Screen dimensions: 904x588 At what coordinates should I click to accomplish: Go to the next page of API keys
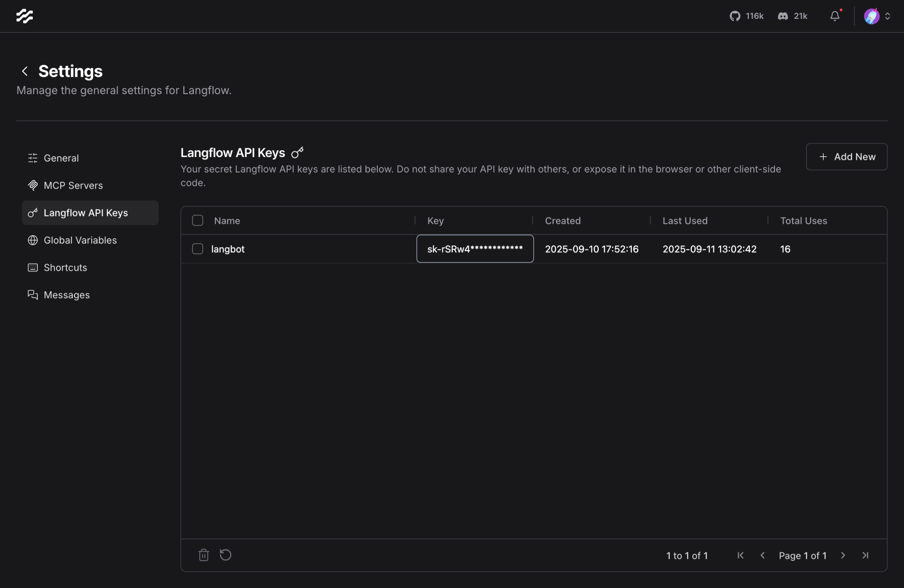click(843, 555)
